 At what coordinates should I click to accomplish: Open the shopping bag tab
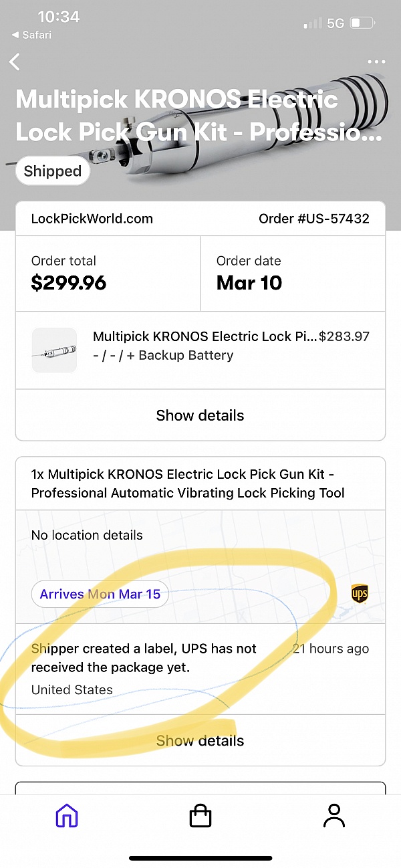(x=200, y=816)
